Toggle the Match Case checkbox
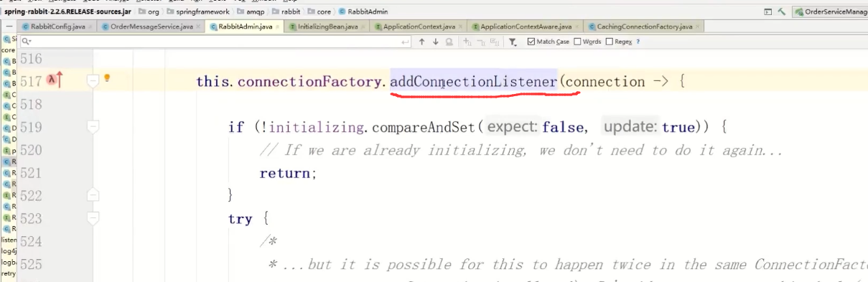This screenshot has height=282, width=868. click(531, 42)
